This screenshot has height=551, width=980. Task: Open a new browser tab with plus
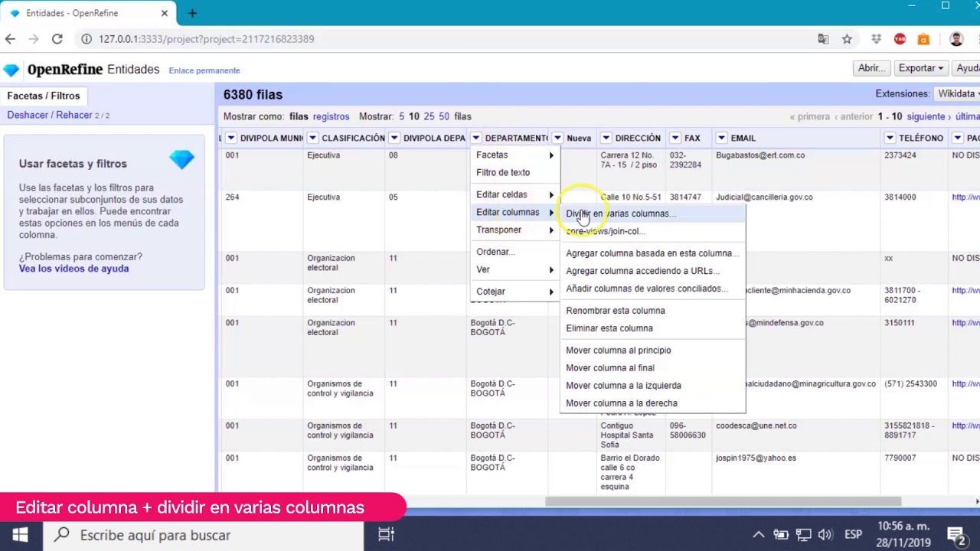click(192, 13)
